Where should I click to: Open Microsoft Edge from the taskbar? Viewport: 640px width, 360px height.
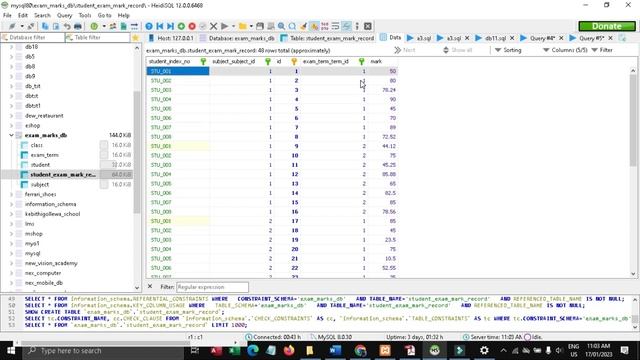coord(253,350)
